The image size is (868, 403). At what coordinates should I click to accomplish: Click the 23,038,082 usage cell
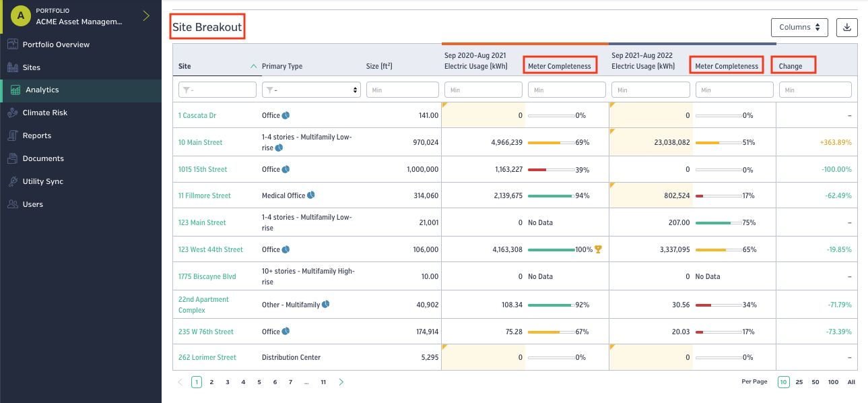pyautogui.click(x=650, y=142)
